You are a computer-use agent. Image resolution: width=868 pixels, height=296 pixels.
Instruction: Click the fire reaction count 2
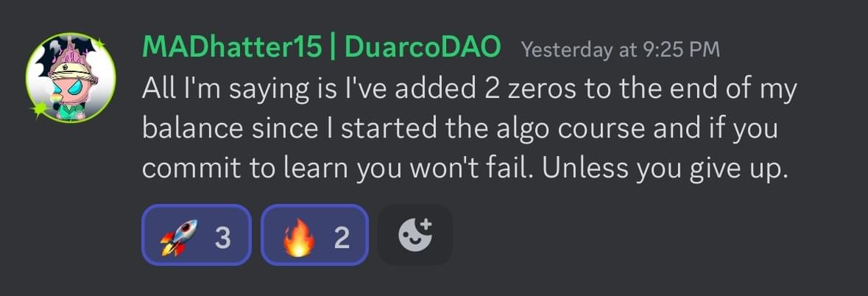coord(342,238)
